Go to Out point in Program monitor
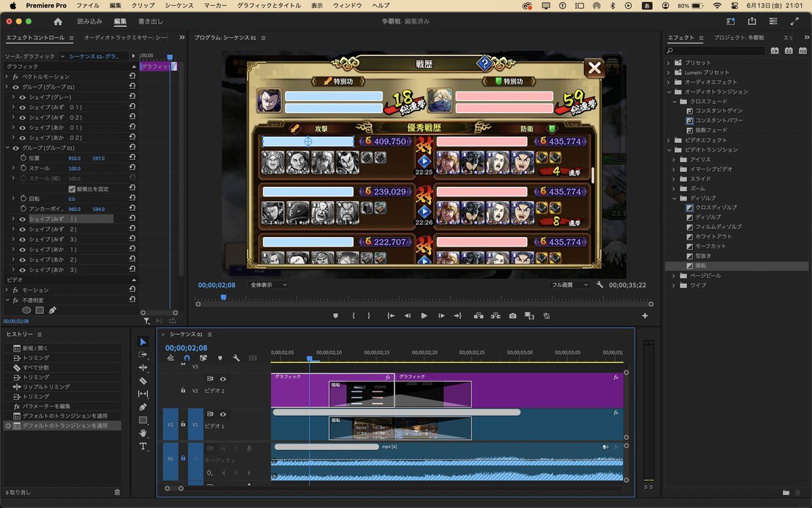The image size is (812, 508). point(458,316)
